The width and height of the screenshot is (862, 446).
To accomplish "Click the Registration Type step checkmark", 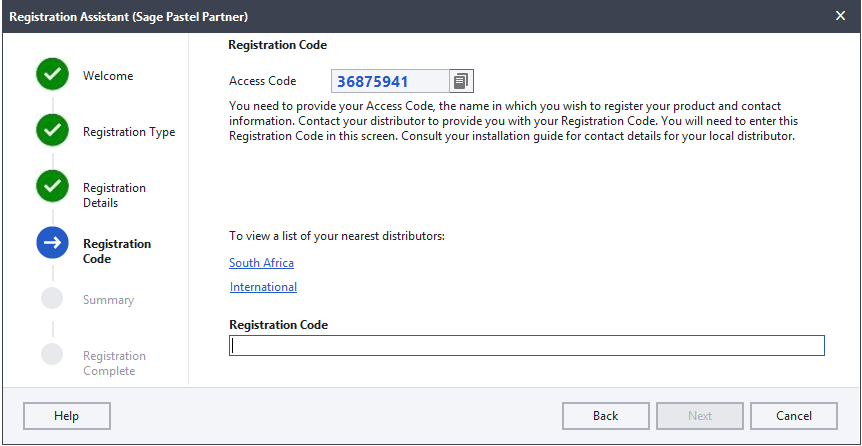I will pos(53,130).
